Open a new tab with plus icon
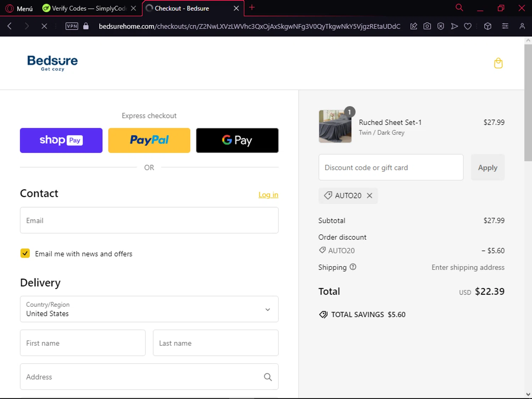532x399 pixels. [252, 7]
